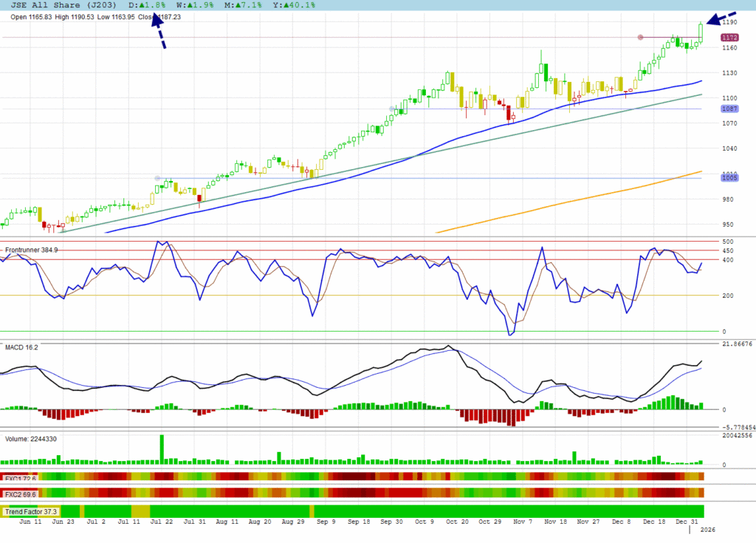Select the circle marker on the 1087 level line
Viewport: 756px width, 543px height.
(392, 109)
